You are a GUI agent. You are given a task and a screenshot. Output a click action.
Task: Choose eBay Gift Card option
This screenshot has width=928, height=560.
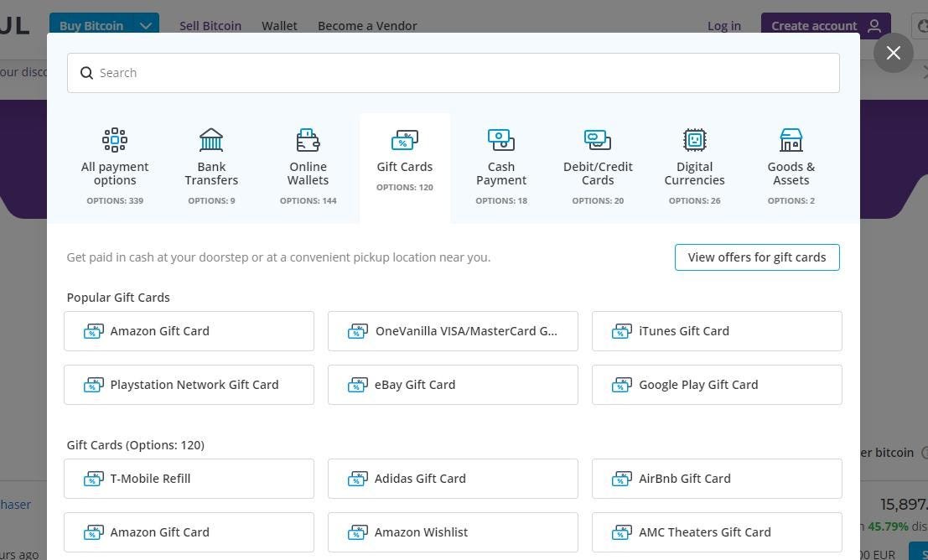[453, 385]
